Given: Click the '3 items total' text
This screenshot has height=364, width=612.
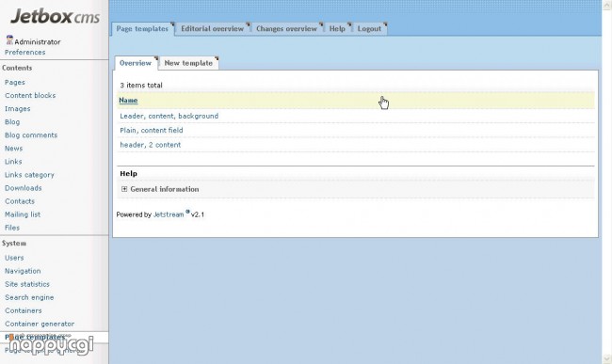Looking at the screenshot, I should [141, 86].
